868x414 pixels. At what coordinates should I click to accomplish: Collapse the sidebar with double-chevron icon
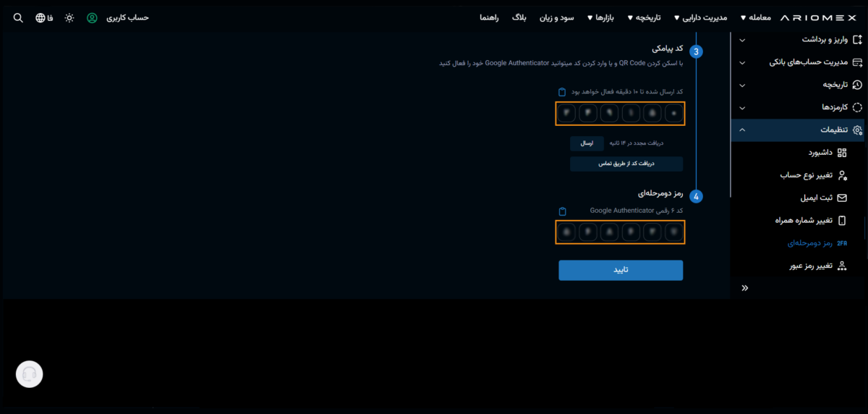tap(745, 288)
